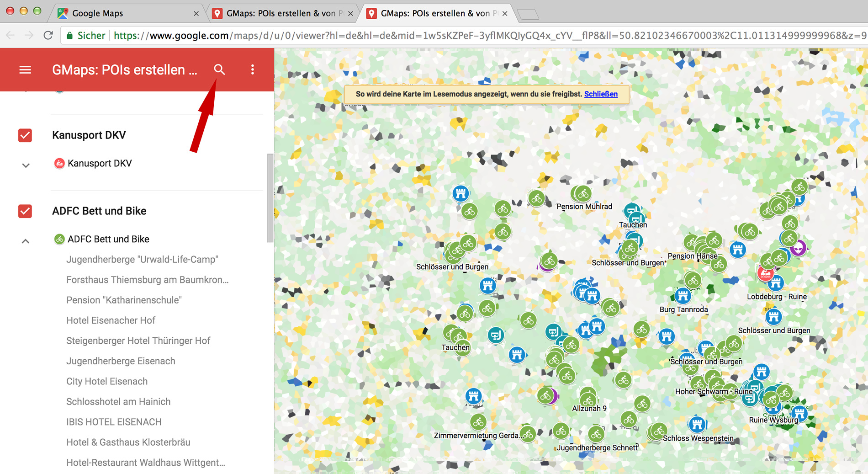The image size is (868, 474).
Task: Open Jugendherberge Eisenach list entry
Action: (x=121, y=361)
